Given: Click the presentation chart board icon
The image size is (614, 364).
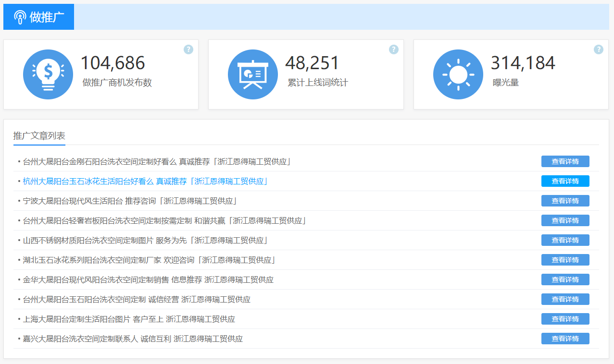Looking at the screenshot, I should point(253,74).
